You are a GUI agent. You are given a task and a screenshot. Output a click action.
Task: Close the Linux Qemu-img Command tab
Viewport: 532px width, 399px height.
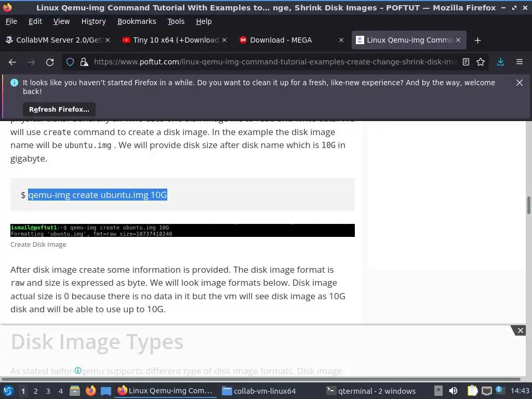[458, 40]
